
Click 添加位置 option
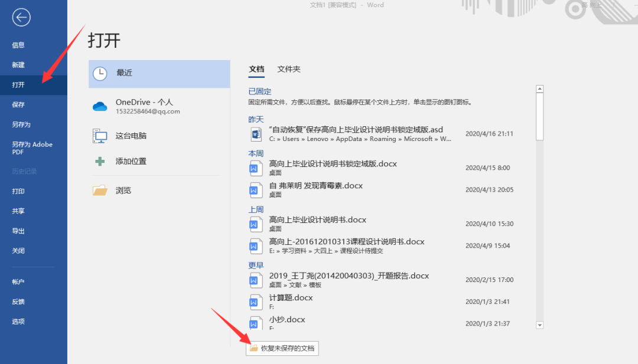[159, 161]
